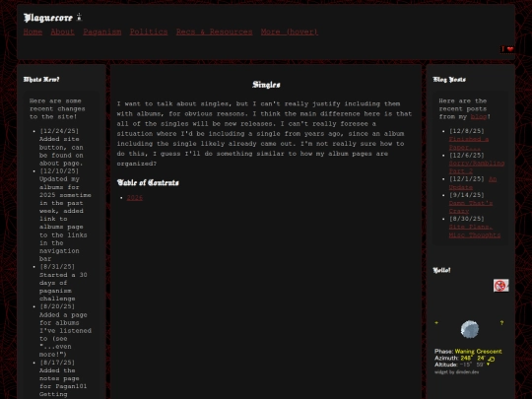The height and width of the screenshot is (399, 532).
Task: Open the Paganism section
Action: [x=102, y=32]
